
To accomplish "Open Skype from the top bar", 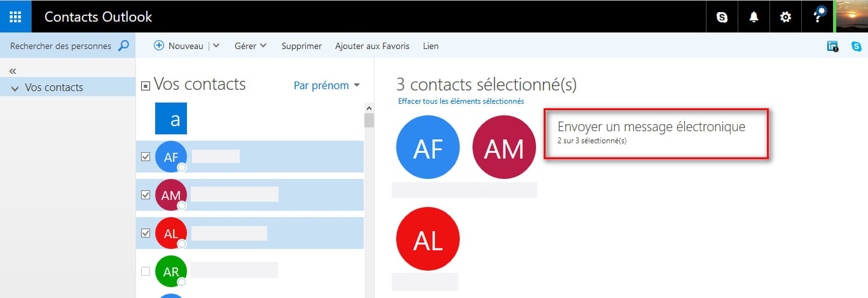I will 722,17.
